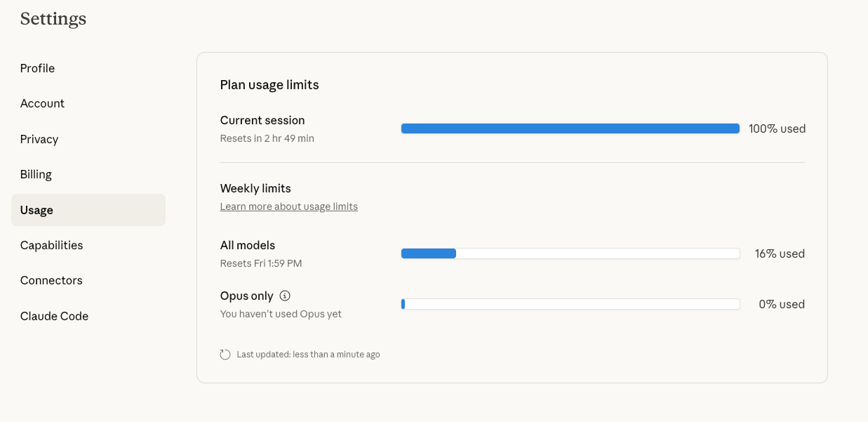Click the Current session progress bar
This screenshot has height=422, width=868.
click(x=570, y=128)
